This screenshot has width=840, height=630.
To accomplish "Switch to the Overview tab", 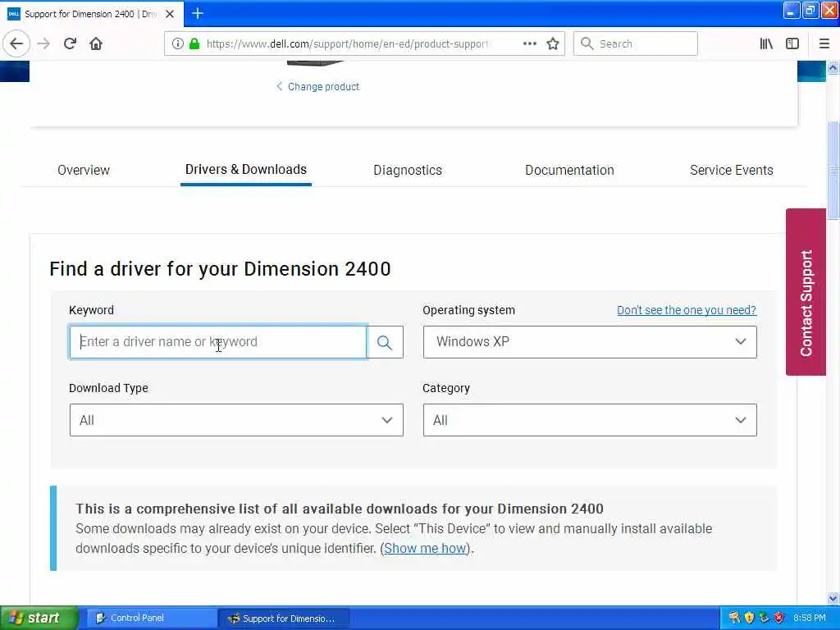I will tap(84, 171).
